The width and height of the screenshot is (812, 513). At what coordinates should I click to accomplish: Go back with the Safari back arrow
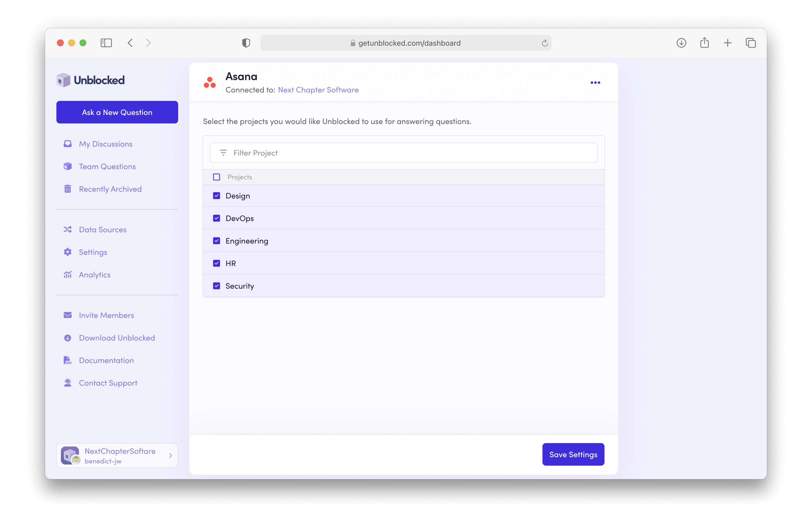pos(130,43)
